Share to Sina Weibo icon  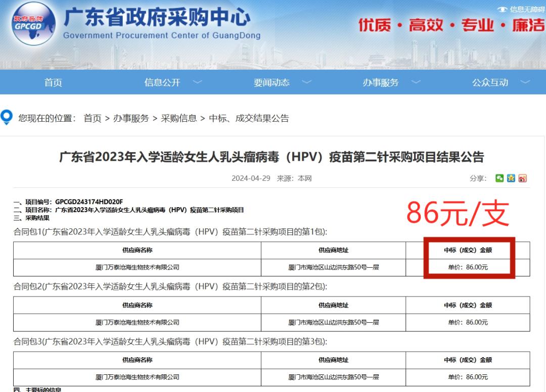click(x=522, y=178)
